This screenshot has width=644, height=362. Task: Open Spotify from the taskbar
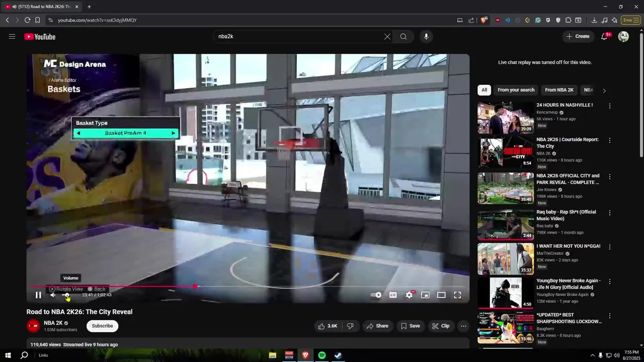tap(322, 355)
